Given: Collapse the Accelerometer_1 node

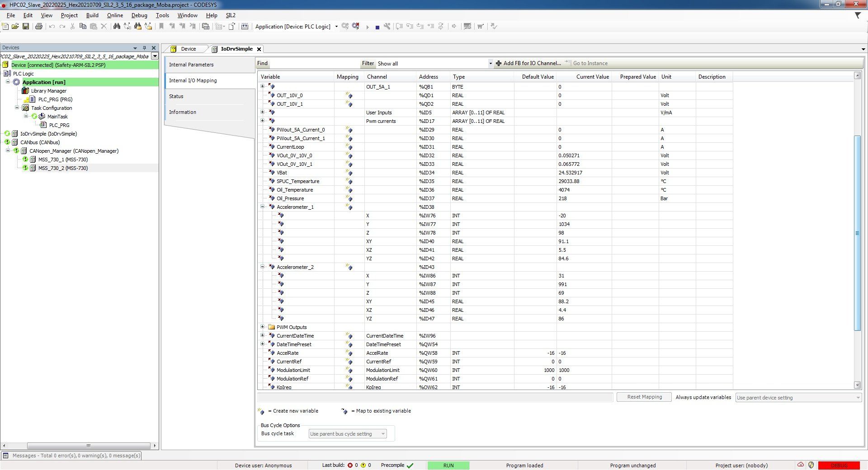Looking at the screenshot, I should point(262,207).
